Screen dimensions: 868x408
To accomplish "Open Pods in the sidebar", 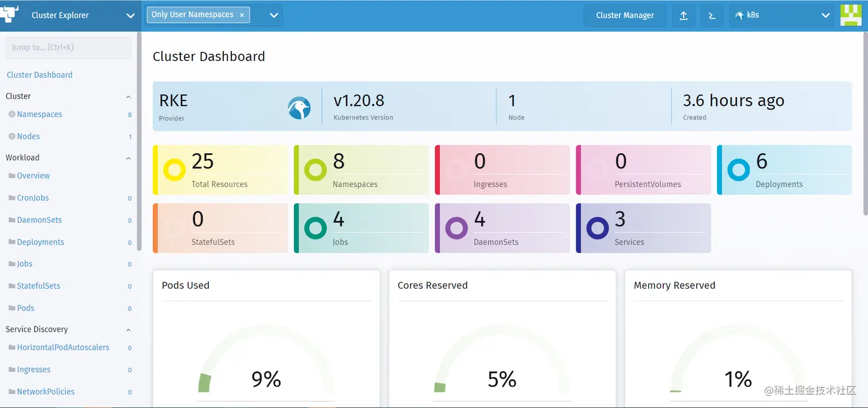I will (26, 308).
